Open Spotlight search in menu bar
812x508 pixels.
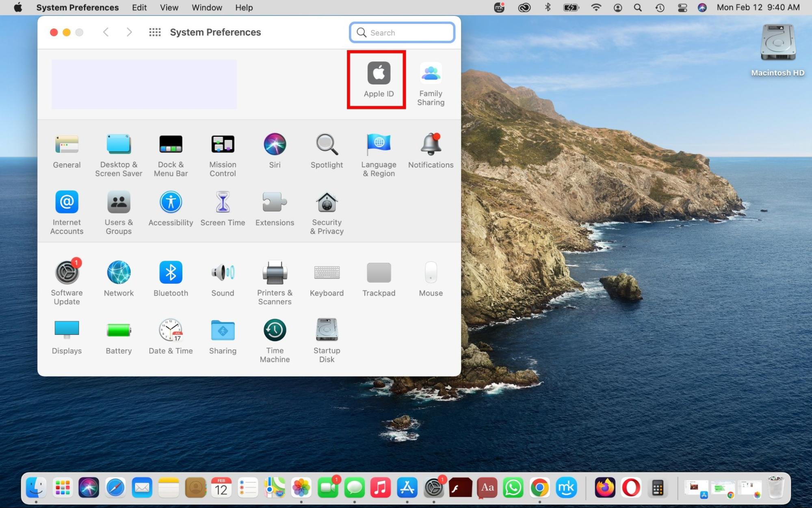[638, 7]
